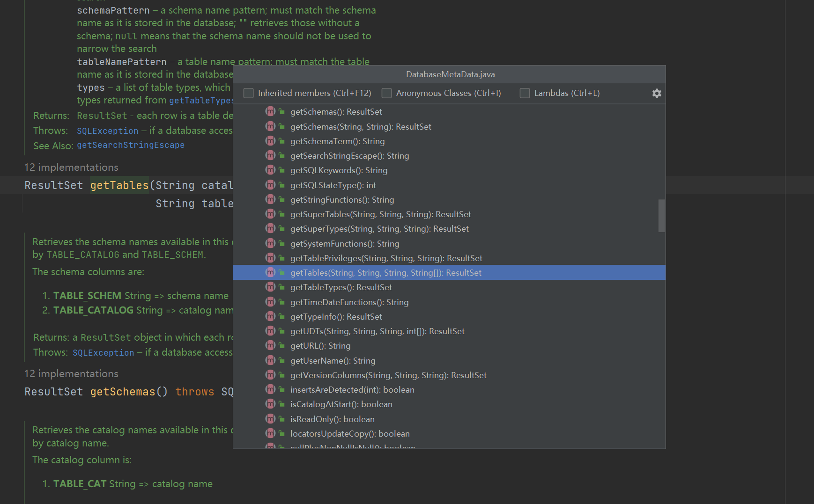Expand the 12 implementations of getSchemas
Viewport: 814px width, 504px height.
(71, 373)
